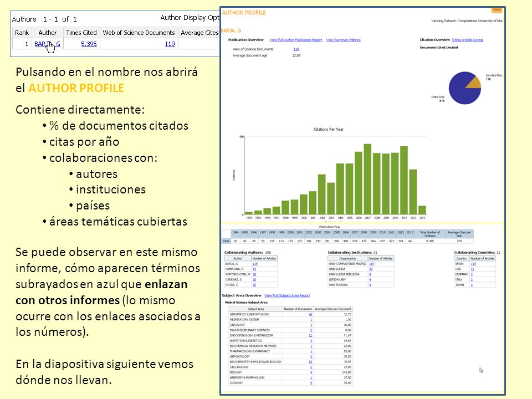The width and height of the screenshot is (532, 399).
Task: Select the 71,67 average cites value
Action: [x=347, y=336]
